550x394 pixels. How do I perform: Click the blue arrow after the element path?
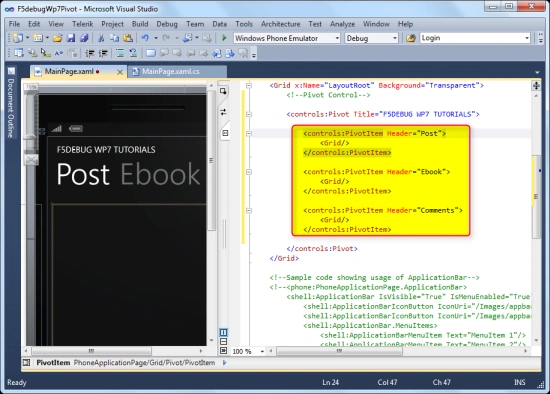pos(224,362)
